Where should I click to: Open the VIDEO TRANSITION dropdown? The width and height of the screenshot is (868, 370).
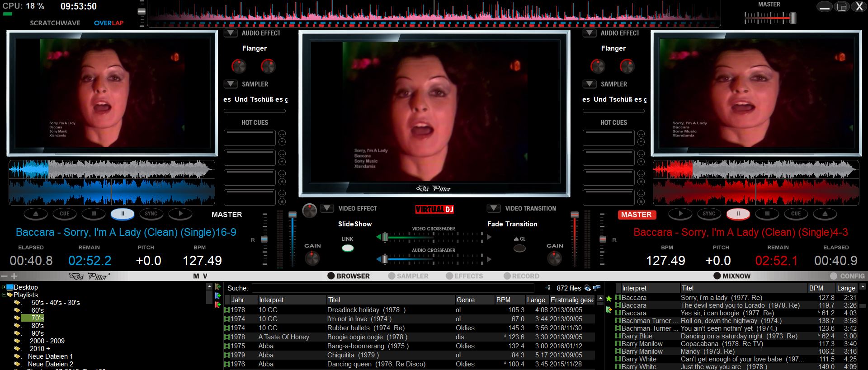click(x=494, y=208)
